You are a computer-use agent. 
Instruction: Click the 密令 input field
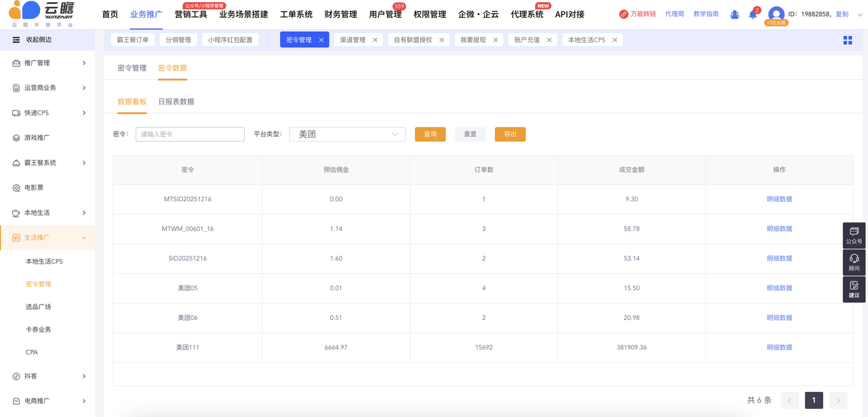point(190,134)
